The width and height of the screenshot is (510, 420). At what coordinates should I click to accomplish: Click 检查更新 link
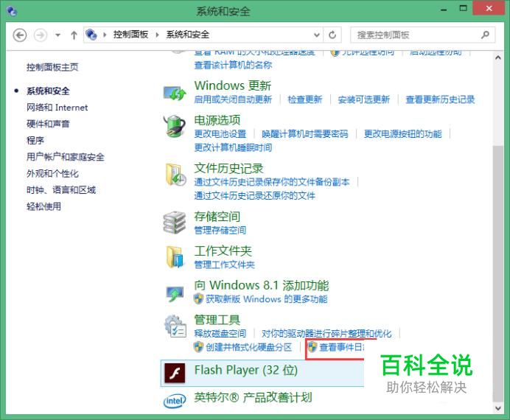pos(305,99)
